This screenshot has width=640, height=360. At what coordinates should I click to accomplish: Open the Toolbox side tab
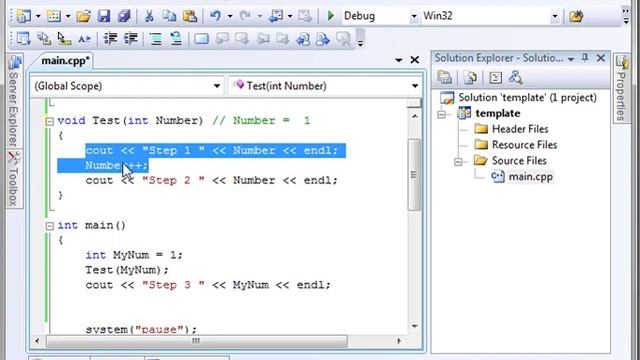tap(15, 180)
